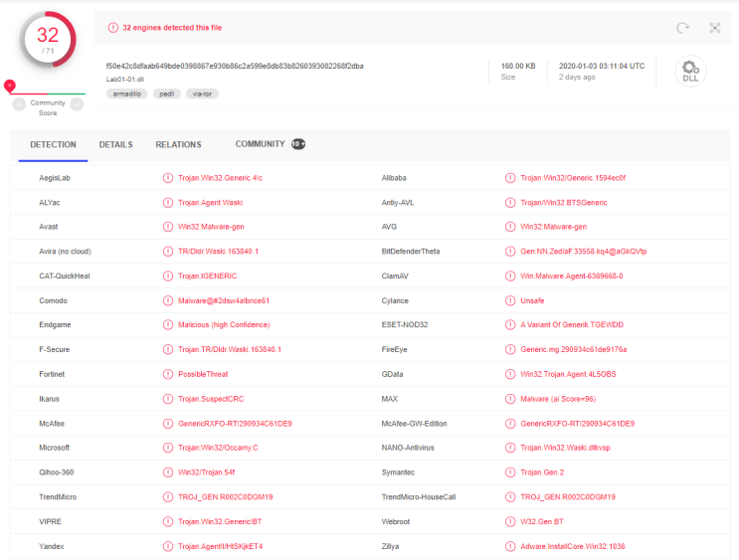Click the W32.Gen.BT Webroot result

(x=542, y=522)
